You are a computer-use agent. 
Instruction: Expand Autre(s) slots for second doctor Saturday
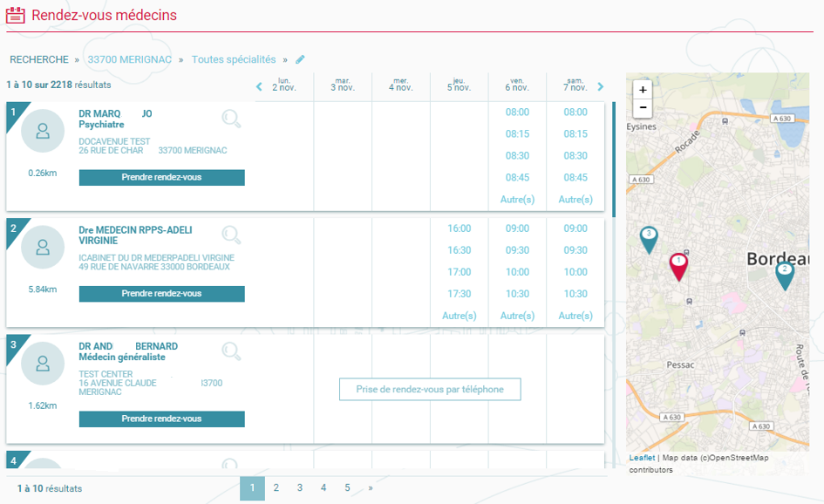(575, 316)
